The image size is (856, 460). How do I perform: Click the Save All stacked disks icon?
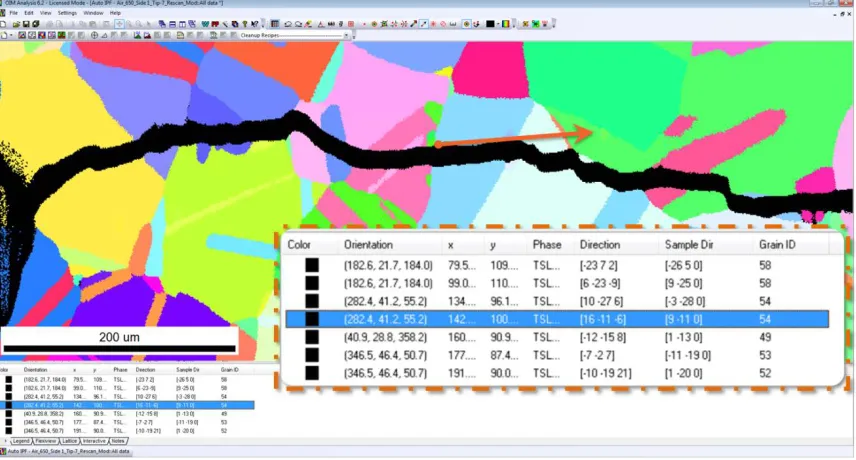(x=35, y=24)
